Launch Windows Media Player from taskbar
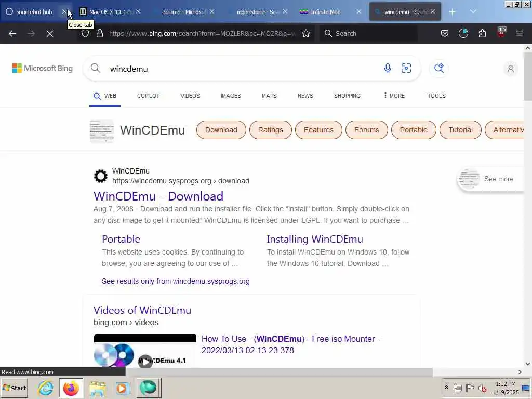Screen dimensions: 532x399 tap(123, 389)
